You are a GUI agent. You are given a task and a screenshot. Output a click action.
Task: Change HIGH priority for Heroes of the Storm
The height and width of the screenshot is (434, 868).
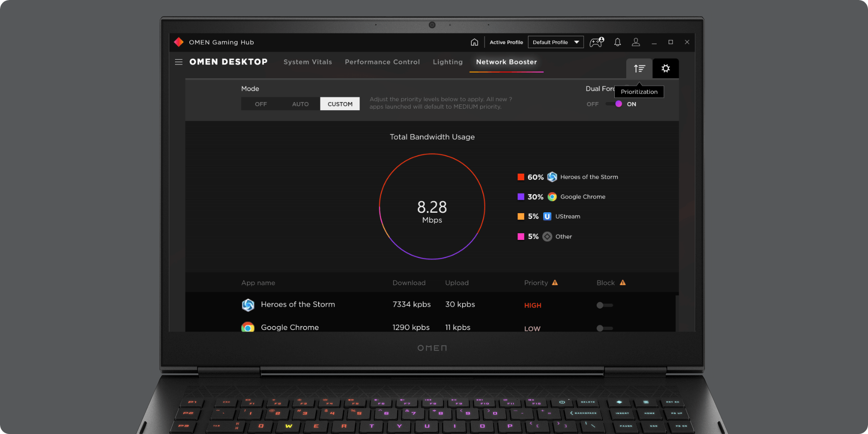tap(533, 305)
